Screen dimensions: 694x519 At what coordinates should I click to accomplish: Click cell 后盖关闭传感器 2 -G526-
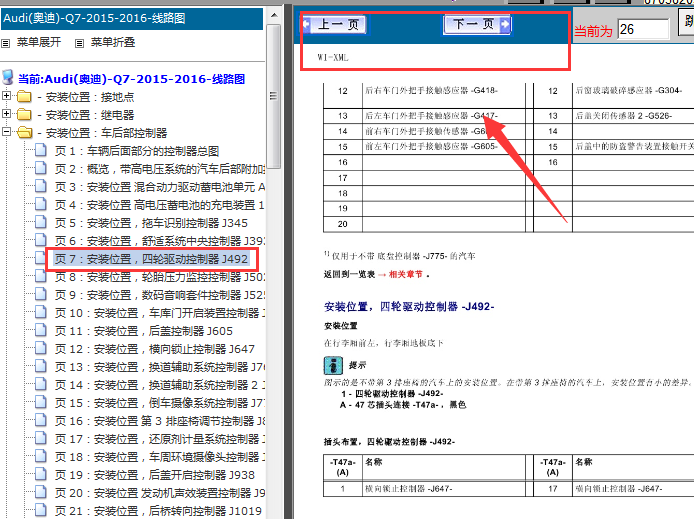point(623,116)
